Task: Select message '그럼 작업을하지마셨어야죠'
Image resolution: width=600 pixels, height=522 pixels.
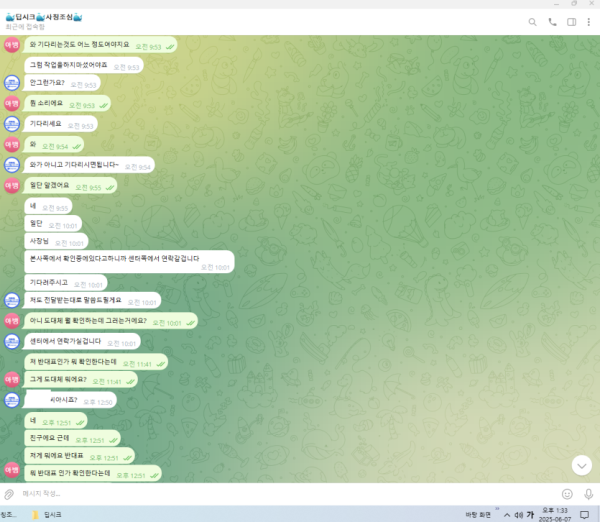Action: point(84,65)
